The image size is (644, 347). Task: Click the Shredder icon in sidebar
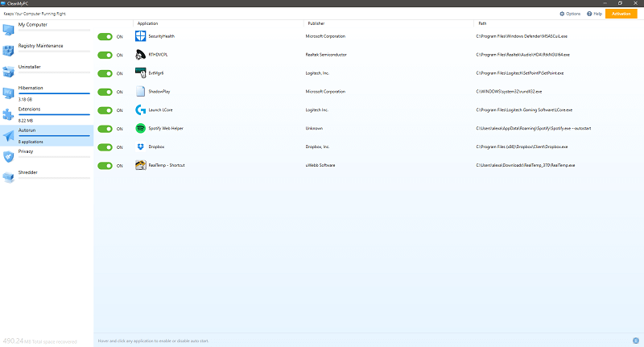(x=8, y=178)
